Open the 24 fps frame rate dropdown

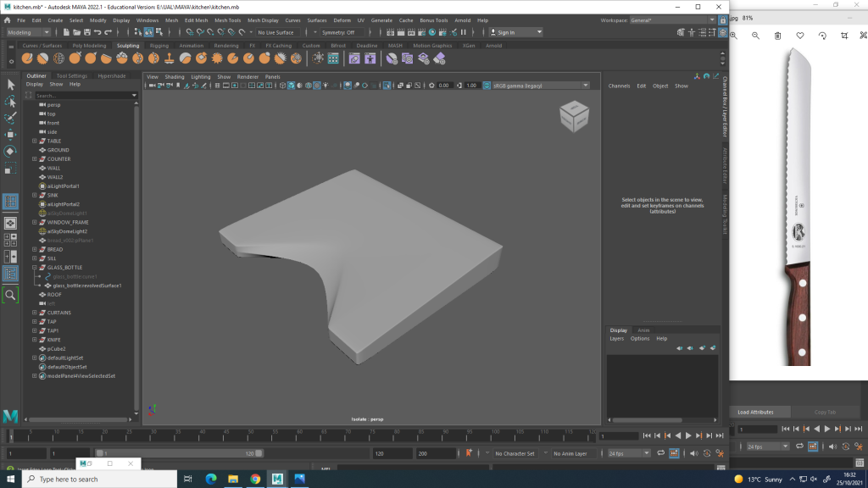pos(628,454)
